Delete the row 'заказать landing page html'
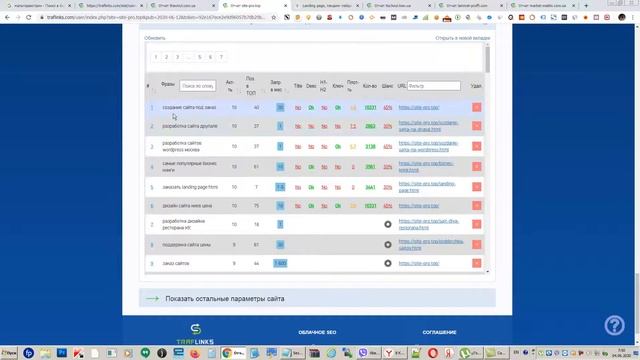The height and width of the screenshot is (360, 640). click(476, 187)
